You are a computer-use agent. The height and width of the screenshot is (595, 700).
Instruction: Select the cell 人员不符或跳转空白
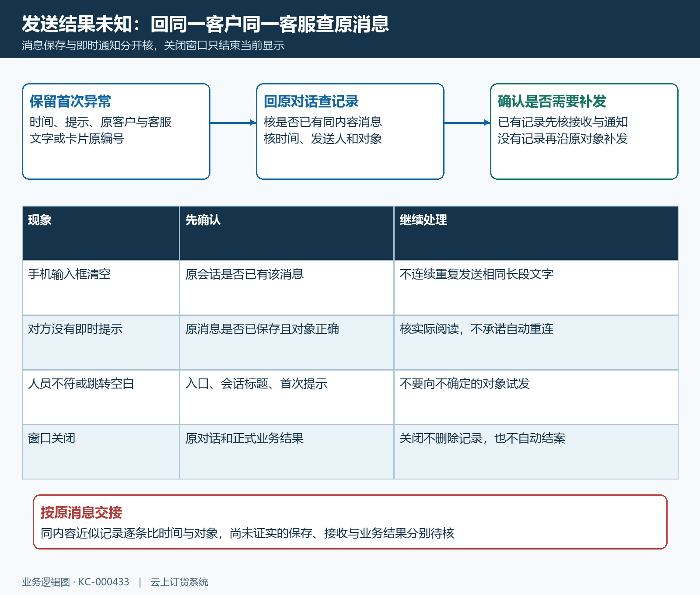[101, 397]
